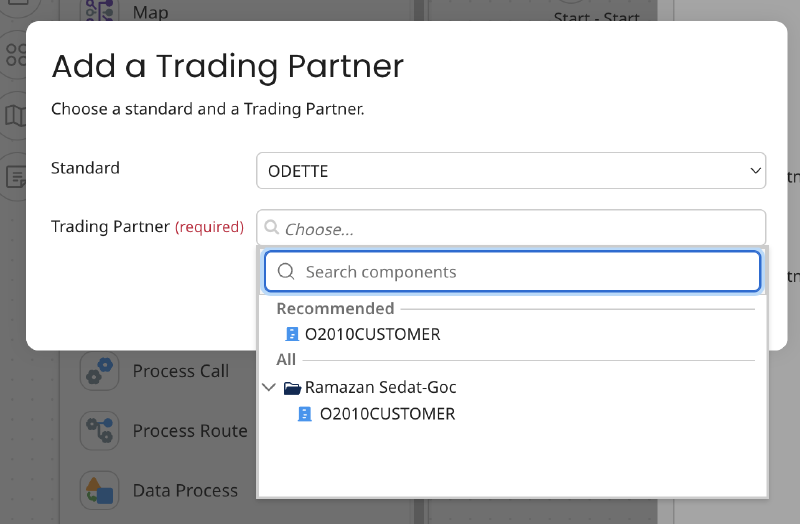Click the dialog title Add a Trading Partner
Screen dimensions: 800x524
click(x=228, y=66)
